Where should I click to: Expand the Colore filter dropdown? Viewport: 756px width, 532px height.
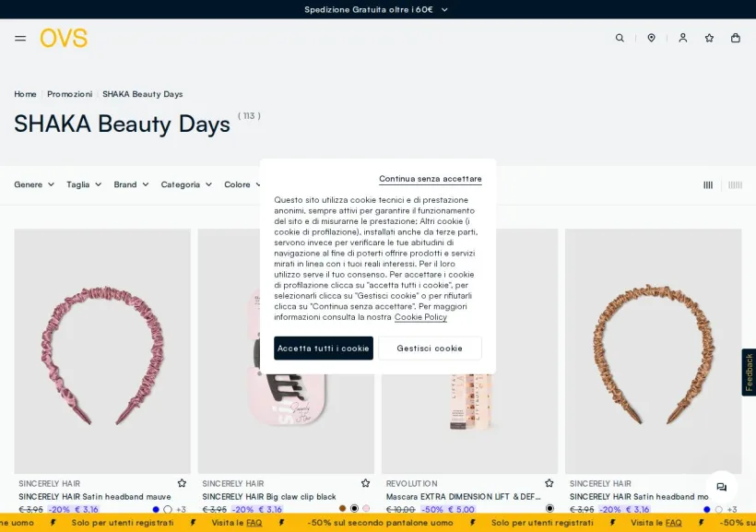click(x=242, y=184)
